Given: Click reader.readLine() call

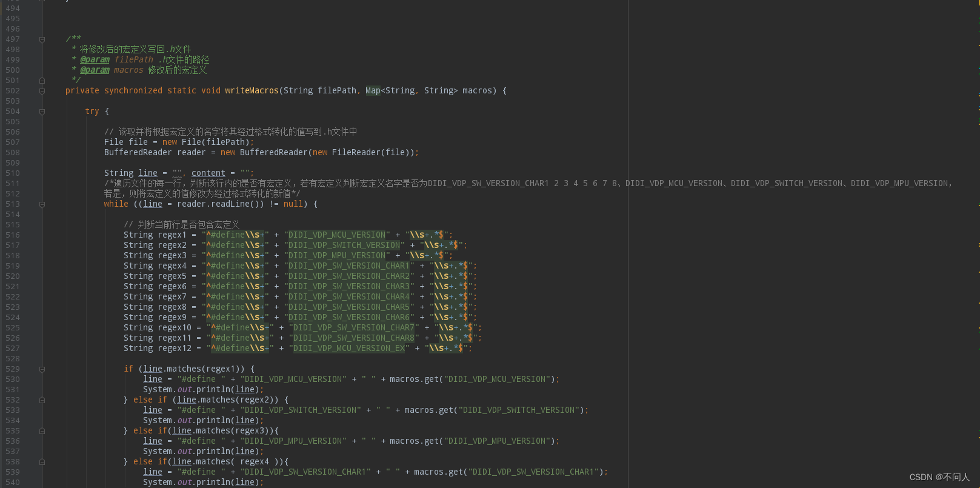Looking at the screenshot, I should coord(221,204).
